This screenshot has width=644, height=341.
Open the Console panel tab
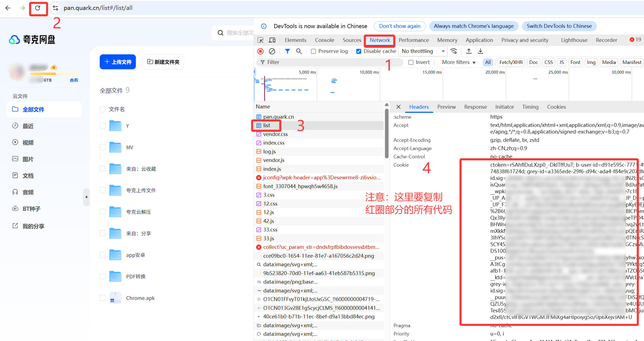324,40
